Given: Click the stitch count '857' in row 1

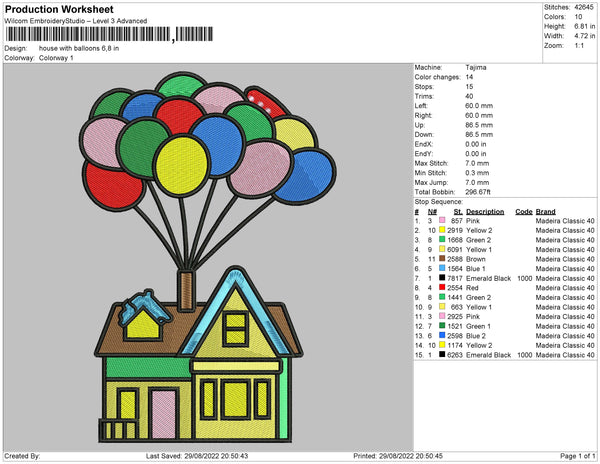Looking at the screenshot, I should 457,221.
